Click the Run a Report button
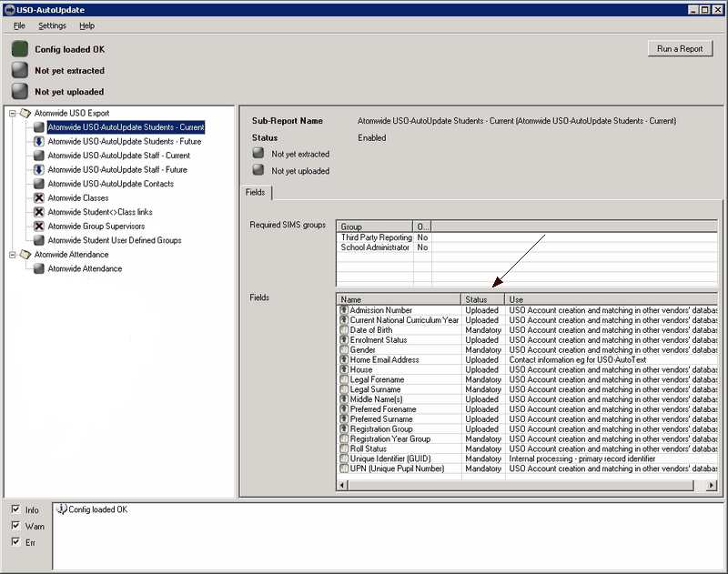Image resolution: width=728 pixels, height=574 pixels. 680,49
